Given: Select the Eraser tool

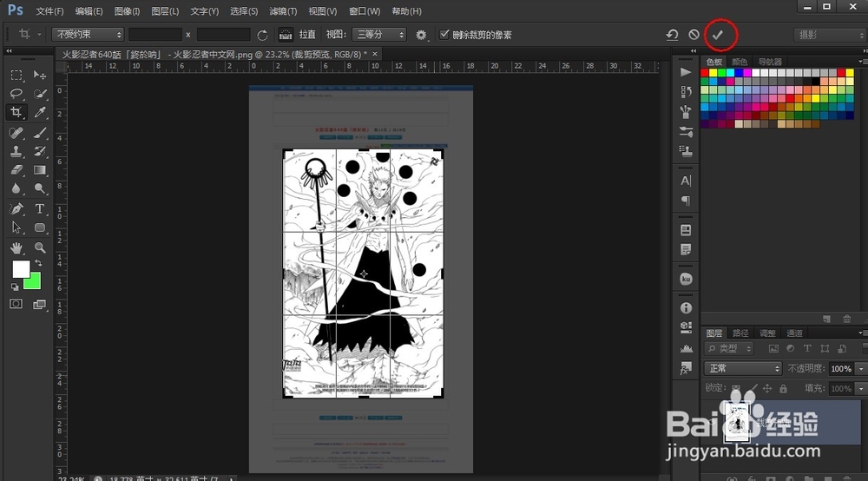Looking at the screenshot, I should click(x=16, y=170).
